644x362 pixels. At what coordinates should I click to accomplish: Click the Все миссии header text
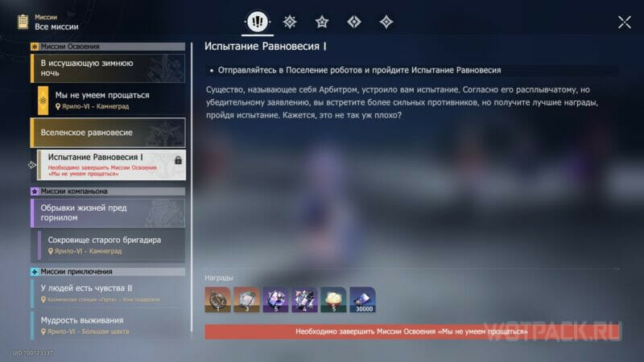(x=56, y=27)
